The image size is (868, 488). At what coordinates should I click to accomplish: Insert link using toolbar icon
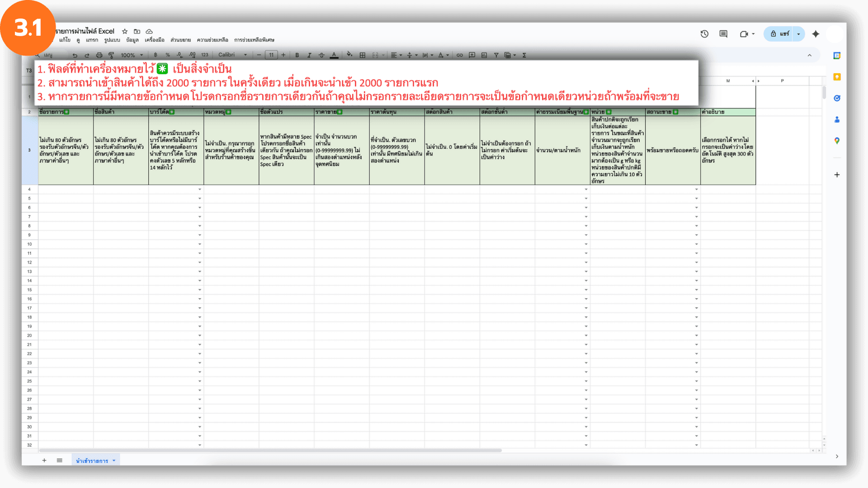tap(459, 55)
